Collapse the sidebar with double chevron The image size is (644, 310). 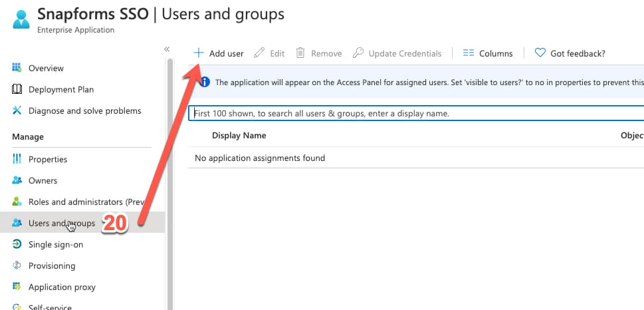tap(166, 49)
